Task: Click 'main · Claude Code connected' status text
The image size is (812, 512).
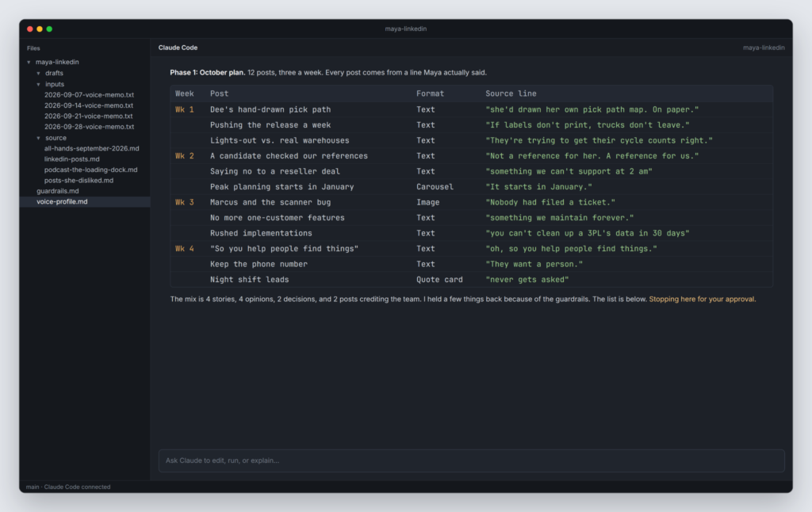Action: [68, 487]
